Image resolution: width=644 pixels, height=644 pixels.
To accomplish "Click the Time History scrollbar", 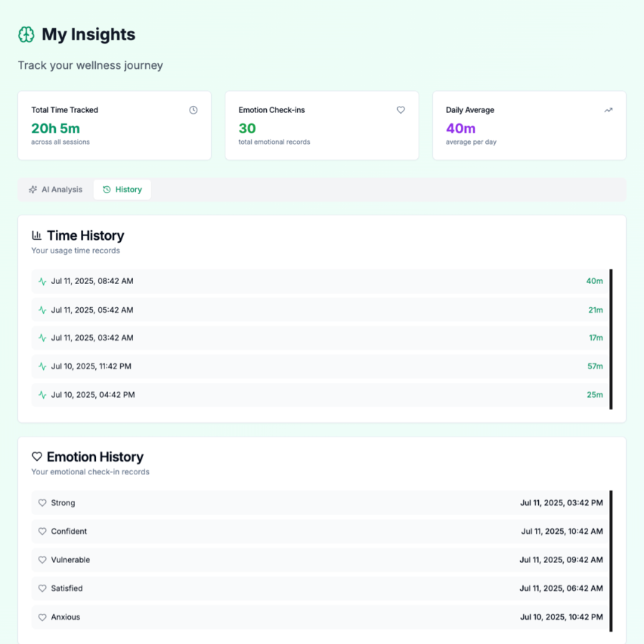I will 610,339.
